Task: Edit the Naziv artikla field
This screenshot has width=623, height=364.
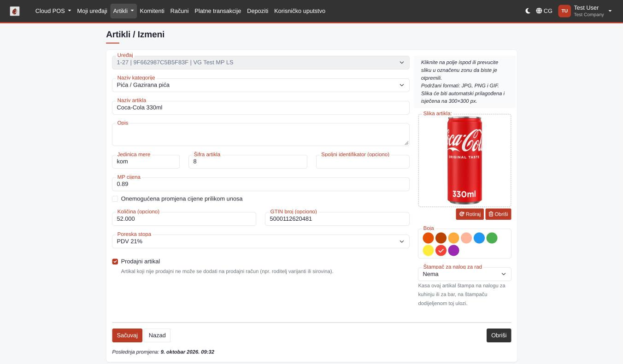Action: [261, 108]
